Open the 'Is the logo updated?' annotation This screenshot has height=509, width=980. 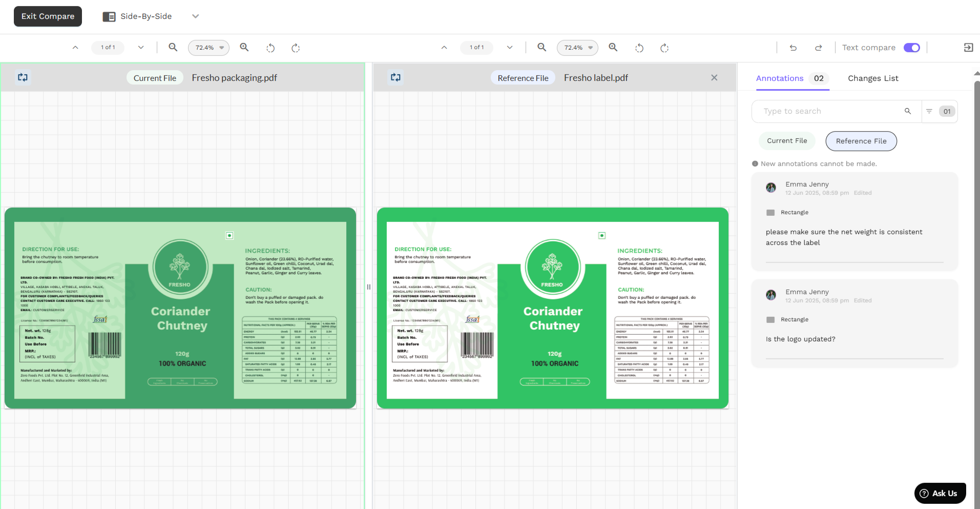pyautogui.click(x=854, y=323)
